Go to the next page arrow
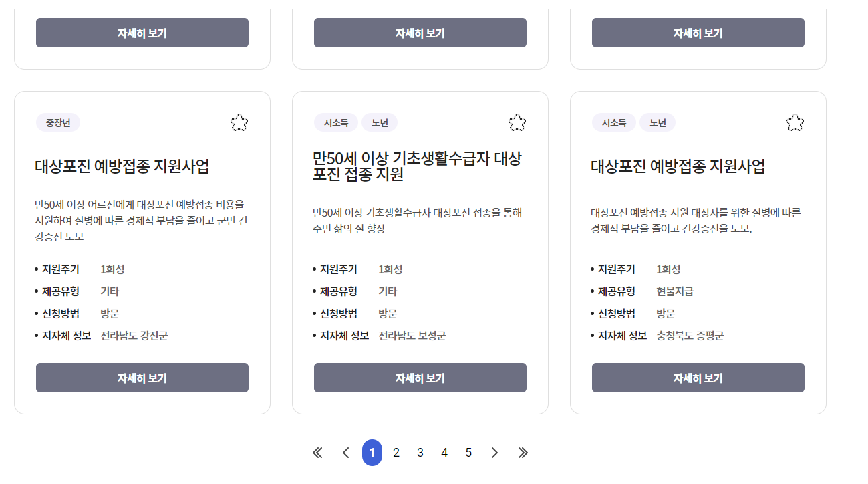The height and width of the screenshot is (484, 868). (x=494, y=453)
